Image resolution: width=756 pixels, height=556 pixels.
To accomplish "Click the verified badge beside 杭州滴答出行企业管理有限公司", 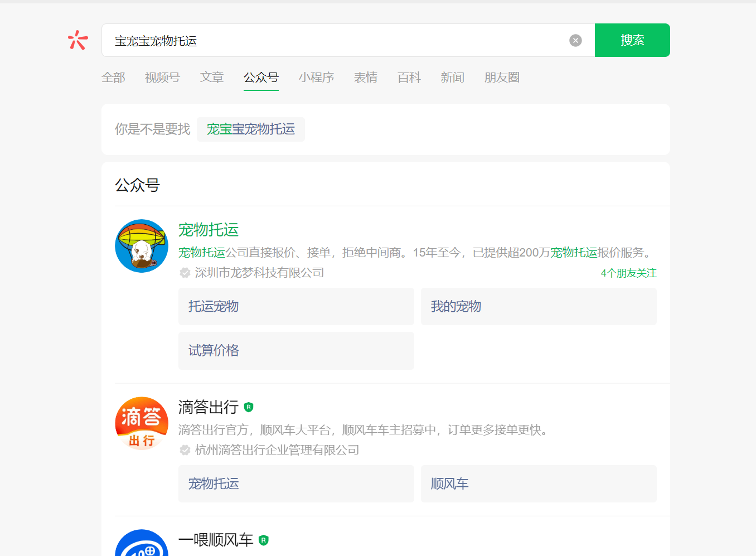I will click(x=185, y=450).
